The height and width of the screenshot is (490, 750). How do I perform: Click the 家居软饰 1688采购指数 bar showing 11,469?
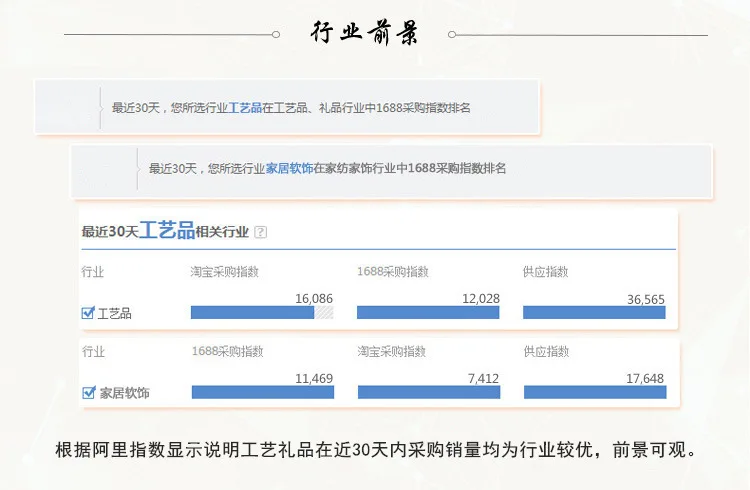[x=263, y=392]
